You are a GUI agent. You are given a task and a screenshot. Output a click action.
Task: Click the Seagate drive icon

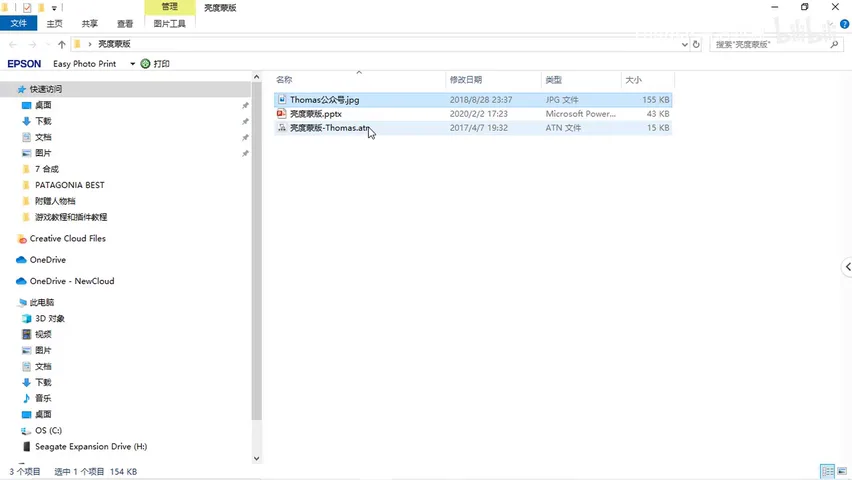pos(26,446)
